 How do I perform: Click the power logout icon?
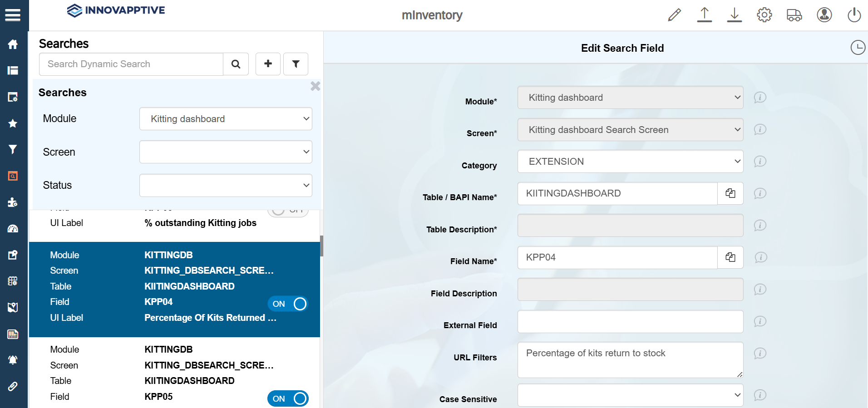pos(854,15)
